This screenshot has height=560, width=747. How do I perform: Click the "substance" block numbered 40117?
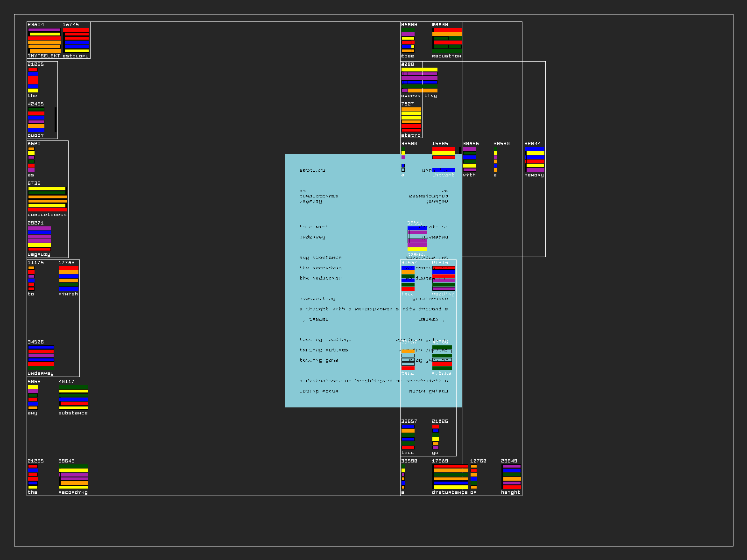[x=73, y=398]
